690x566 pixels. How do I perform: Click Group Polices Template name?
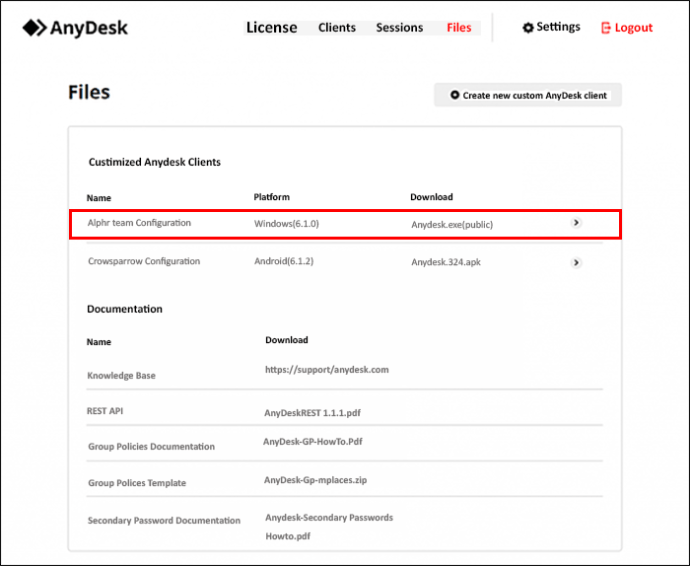(x=137, y=483)
